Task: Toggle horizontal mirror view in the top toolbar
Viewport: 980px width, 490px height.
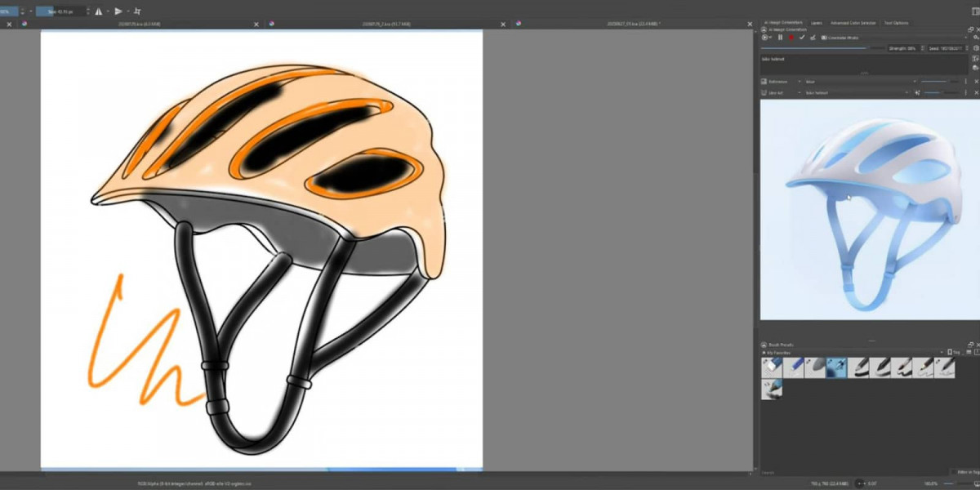Action: click(98, 11)
